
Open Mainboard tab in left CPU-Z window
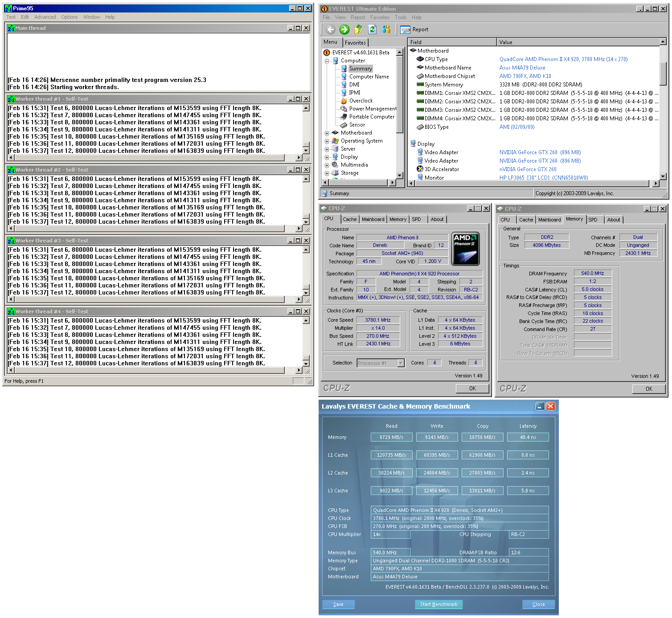point(373,219)
